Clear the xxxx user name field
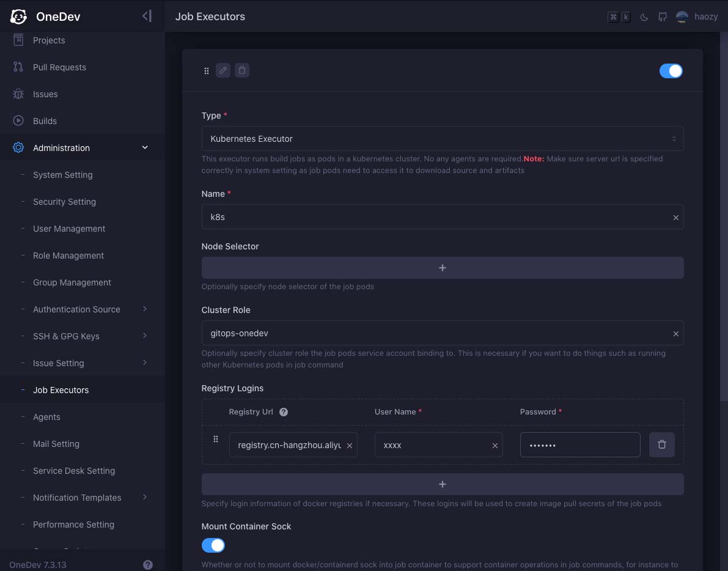Image resolution: width=728 pixels, height=571 pixels. 495,446
